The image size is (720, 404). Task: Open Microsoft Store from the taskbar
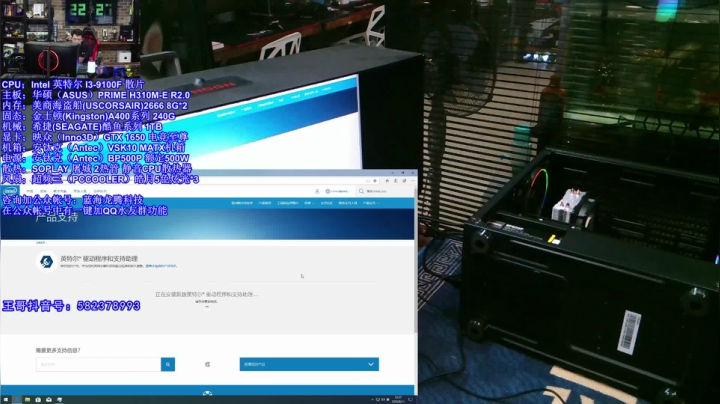[38, 400]
